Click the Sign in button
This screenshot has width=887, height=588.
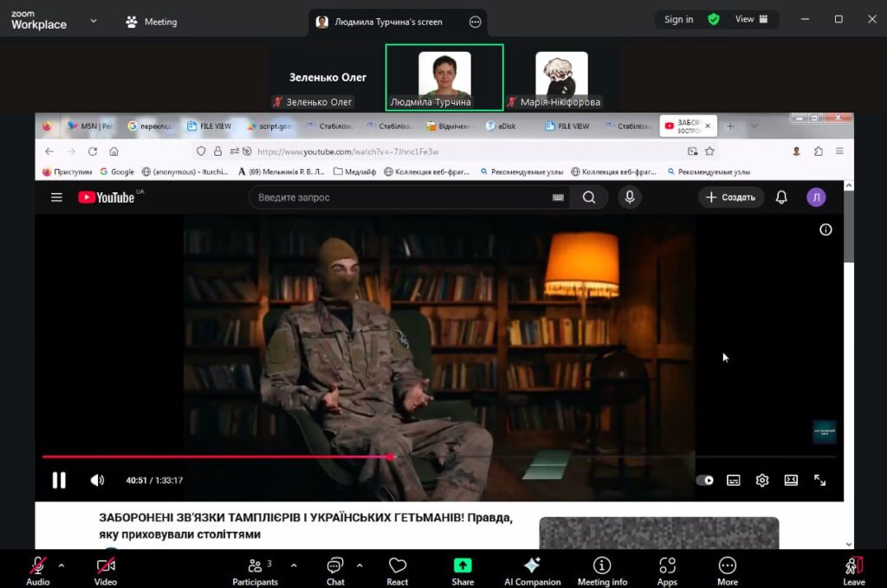click(678, 19)
